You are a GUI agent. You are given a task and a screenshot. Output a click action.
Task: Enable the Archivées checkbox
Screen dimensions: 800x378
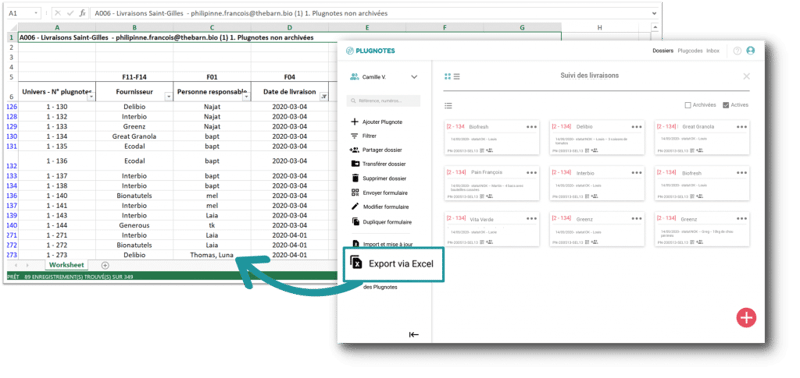(687, 105)
